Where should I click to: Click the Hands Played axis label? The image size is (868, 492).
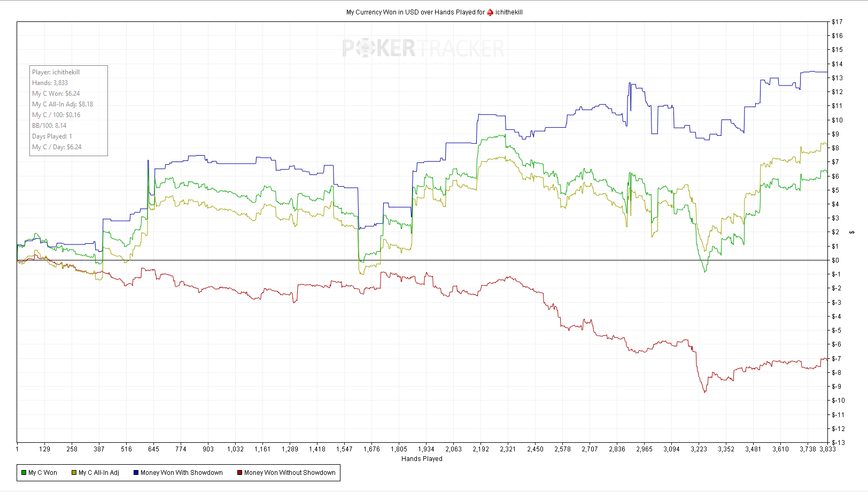[422, 459]
